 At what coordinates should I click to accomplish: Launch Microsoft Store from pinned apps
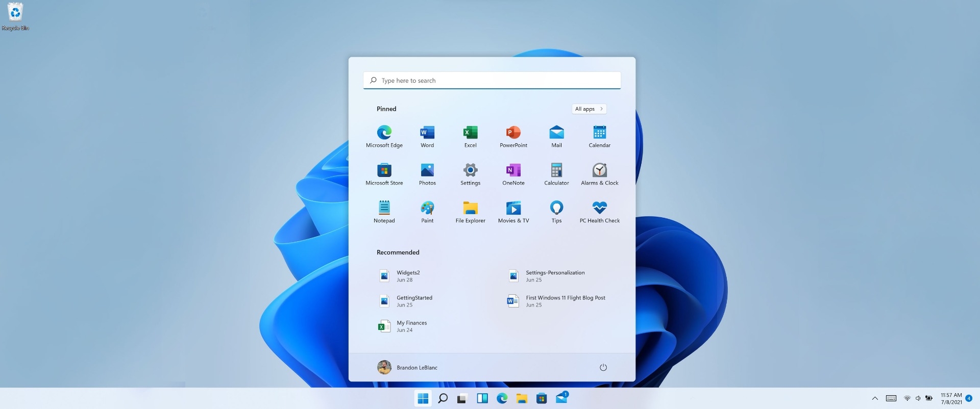click(x=384, y=174)
